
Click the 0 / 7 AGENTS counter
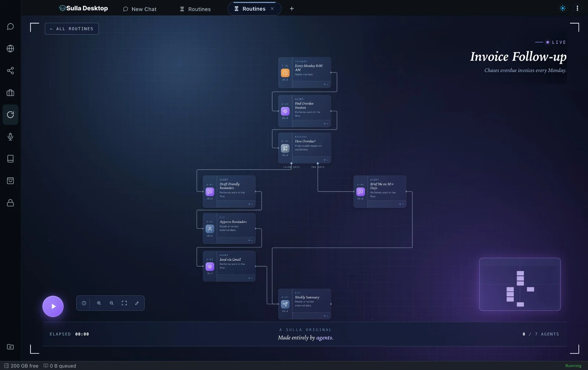tap(541, 334)
